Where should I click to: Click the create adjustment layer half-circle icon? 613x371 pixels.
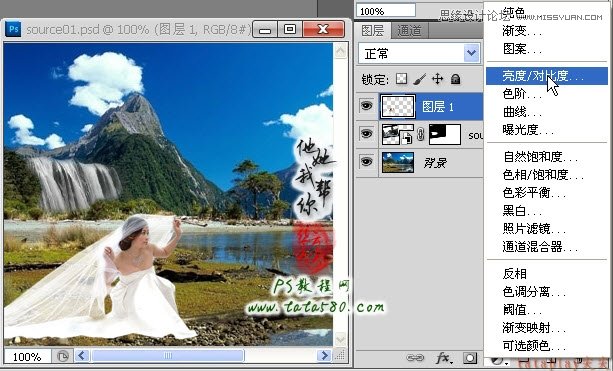497,360
